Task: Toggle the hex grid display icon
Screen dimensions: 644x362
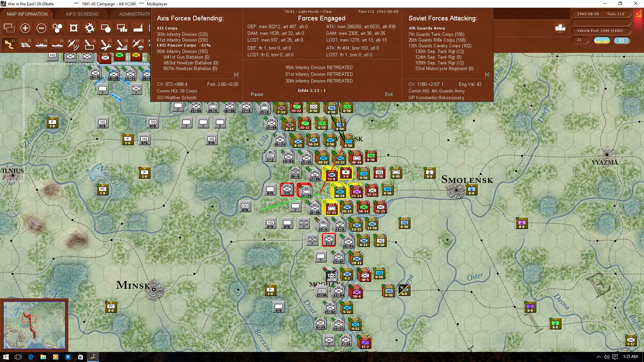Action: [x=57, y=28]
